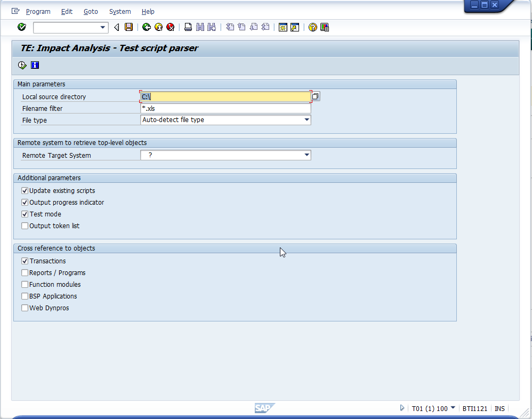
Task: Click the First Page icon
Action: pyautogui.click(x=230, y=27)
